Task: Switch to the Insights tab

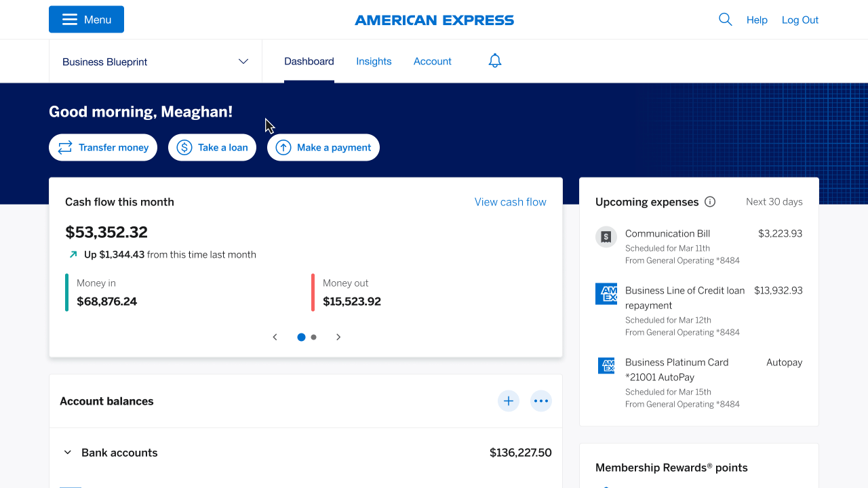Action: 374,61
